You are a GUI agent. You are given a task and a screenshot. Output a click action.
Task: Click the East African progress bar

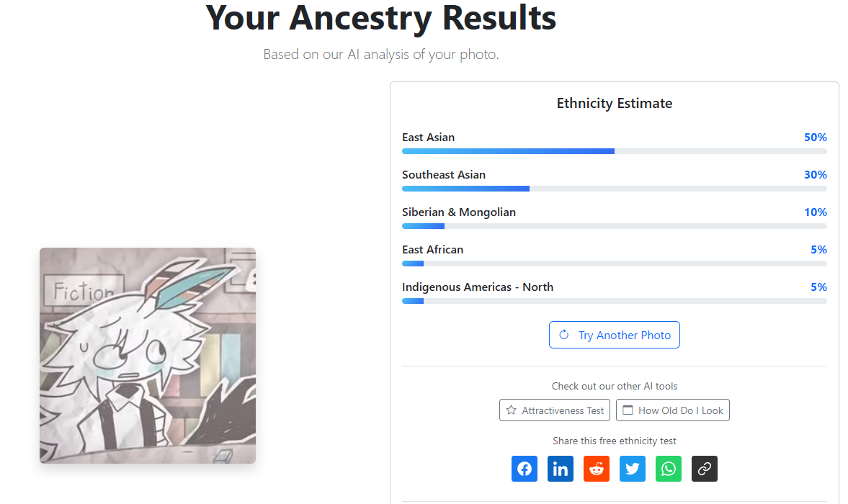[614, 264]
